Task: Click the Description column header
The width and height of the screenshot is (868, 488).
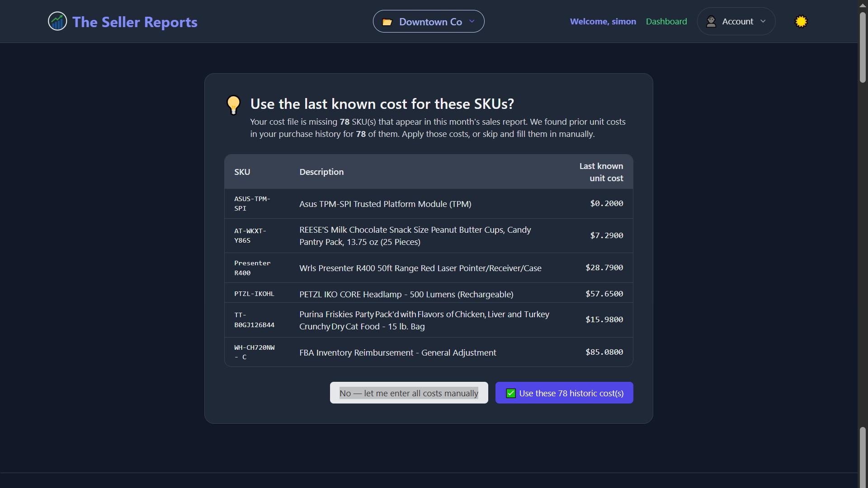Action: tap(321, 172)
